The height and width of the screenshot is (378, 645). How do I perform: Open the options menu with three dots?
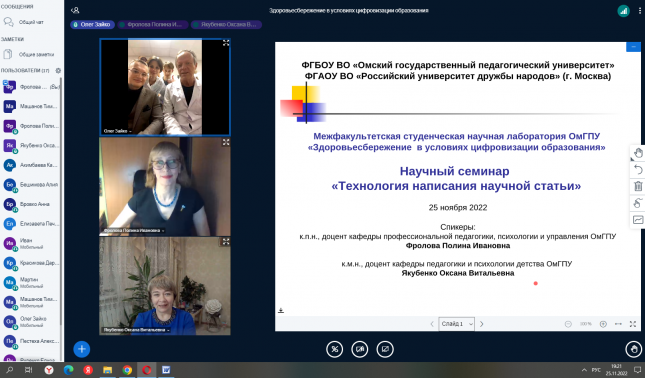(x=640, y=11)
